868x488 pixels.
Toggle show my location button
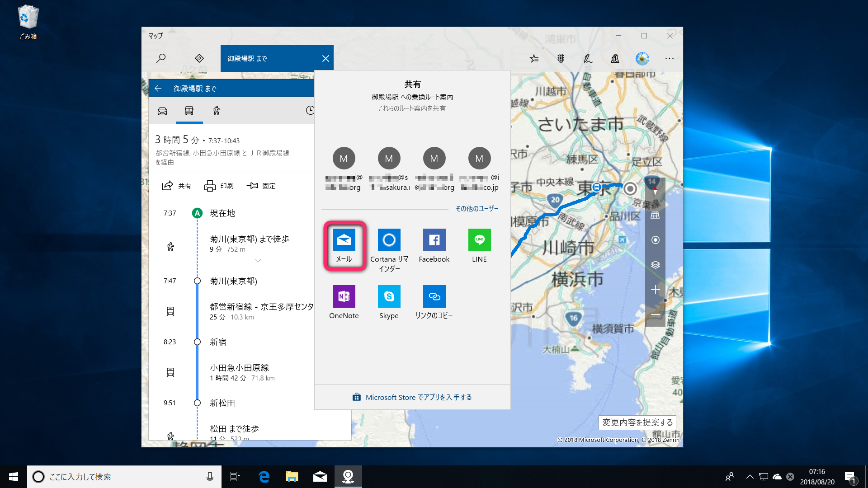point(655,240)
